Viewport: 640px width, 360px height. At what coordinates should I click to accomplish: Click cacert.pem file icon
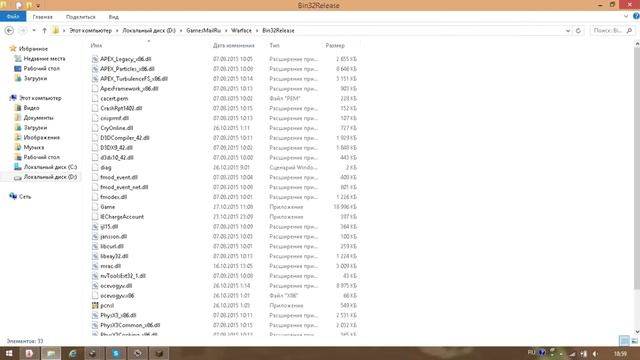coord(95,98)
